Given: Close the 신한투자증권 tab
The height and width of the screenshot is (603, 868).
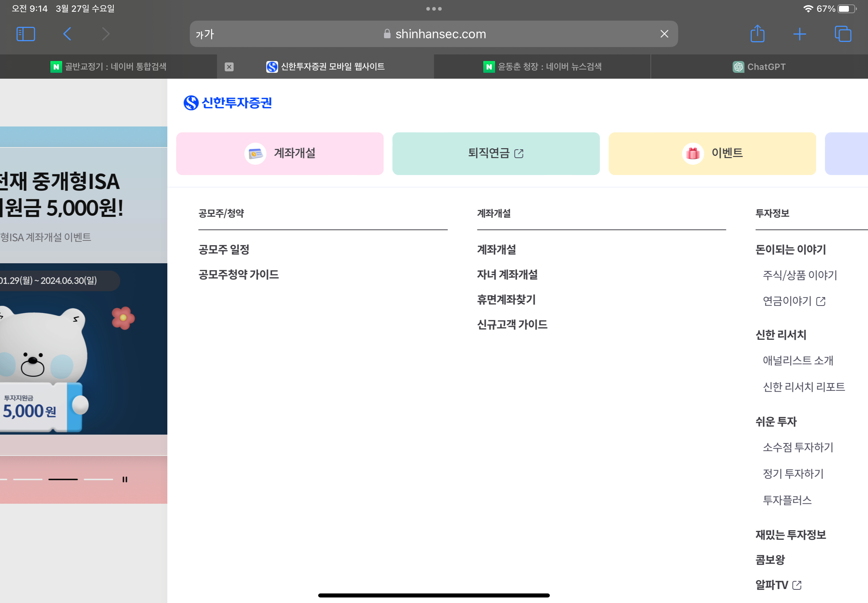Looking at the screenshot, I should (229, 67).
